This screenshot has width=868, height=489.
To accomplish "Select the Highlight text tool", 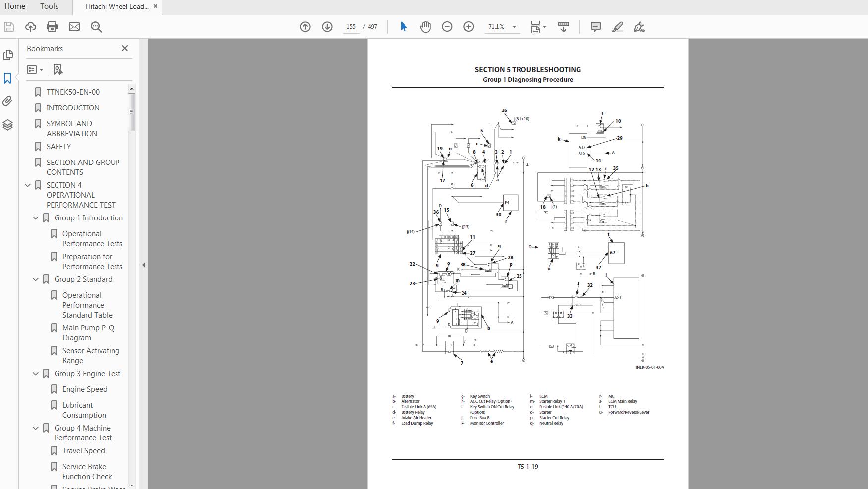I will pos(617,27).
